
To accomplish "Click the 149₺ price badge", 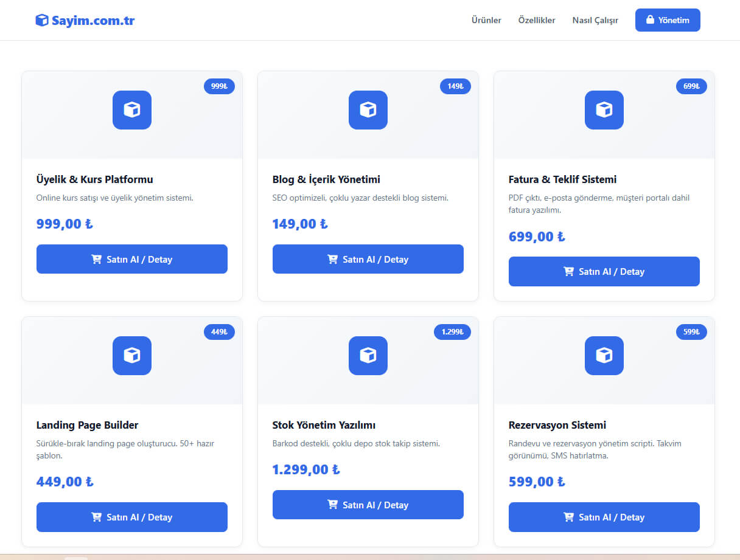I will coord(455,86).
